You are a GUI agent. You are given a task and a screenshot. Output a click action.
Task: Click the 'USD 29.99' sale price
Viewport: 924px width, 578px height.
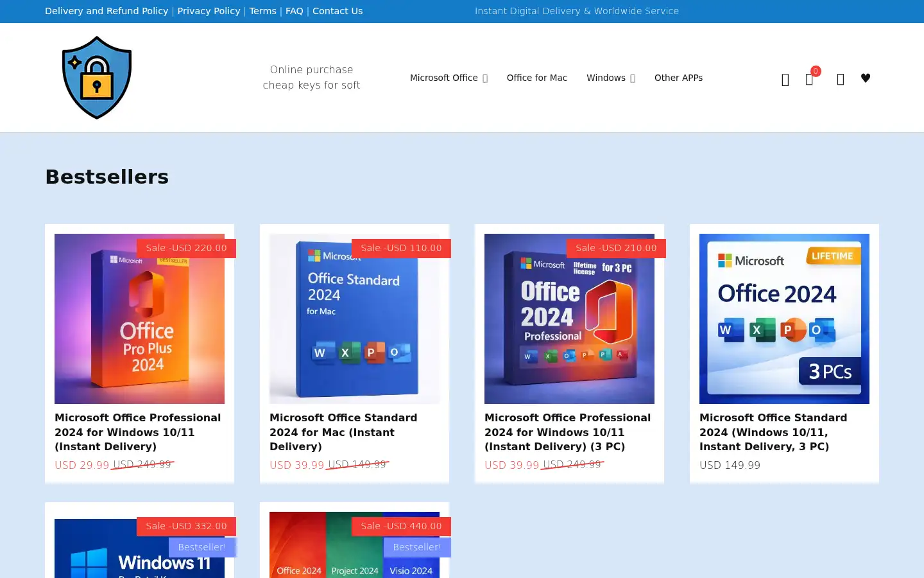82,465
